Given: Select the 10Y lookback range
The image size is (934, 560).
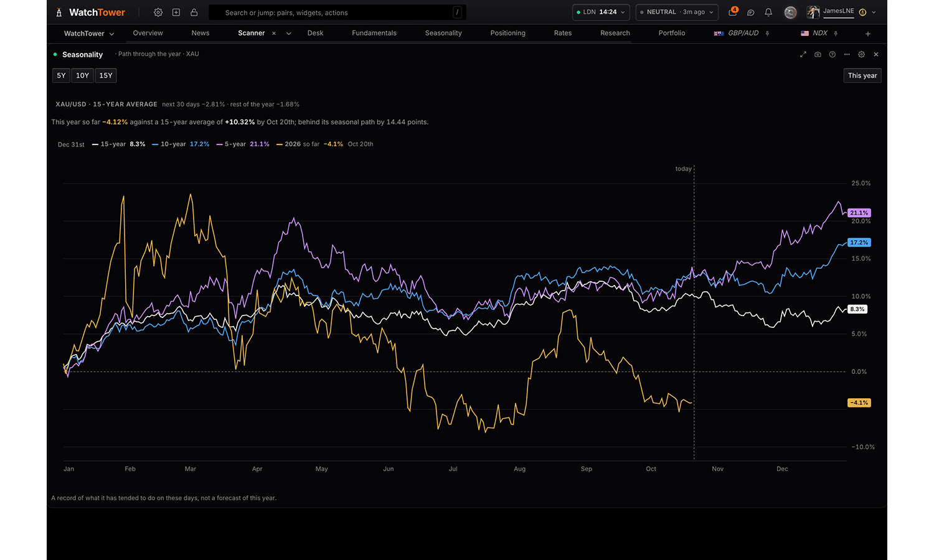Looking at the screenshot, I should (x=82, y=76).
